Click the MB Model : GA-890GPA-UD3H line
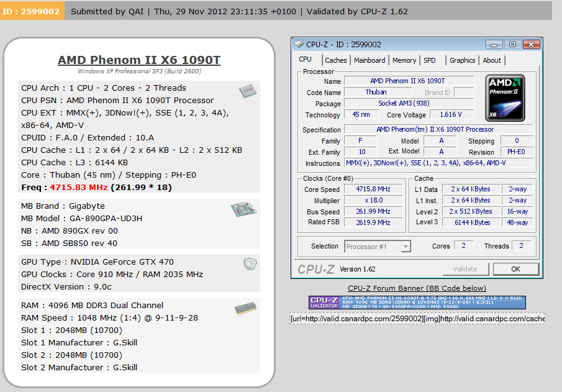 tap(82, 219)
